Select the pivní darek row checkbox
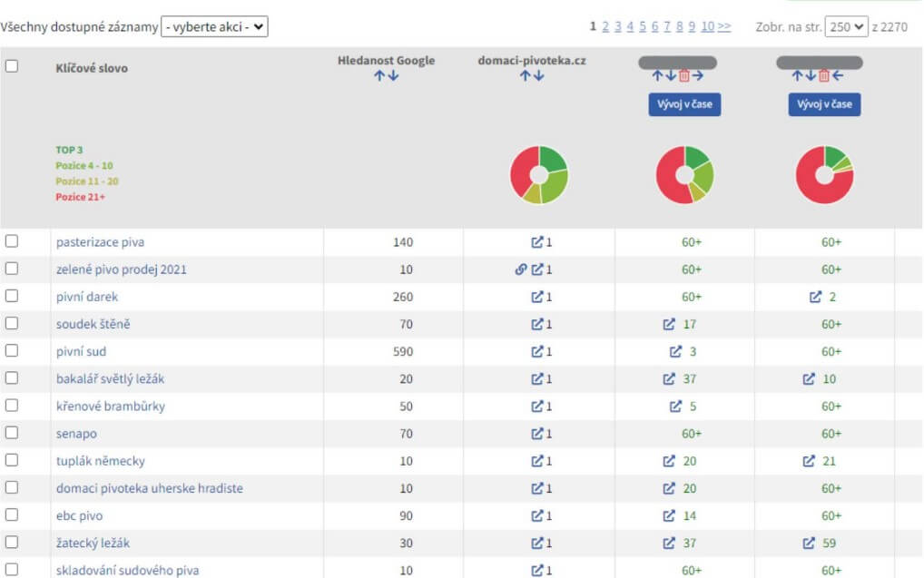The image size is (924, 578). (12, 296)
